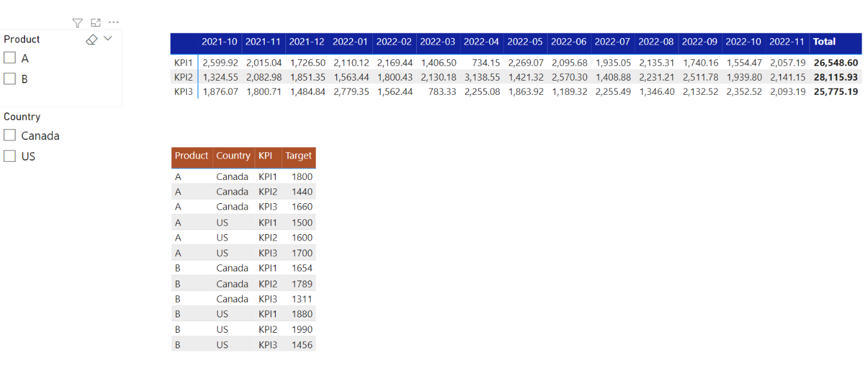The height and width of the screenshot is (376, 868).
Task: Sort by the 2022-06 column header
Action: [569, 42]
